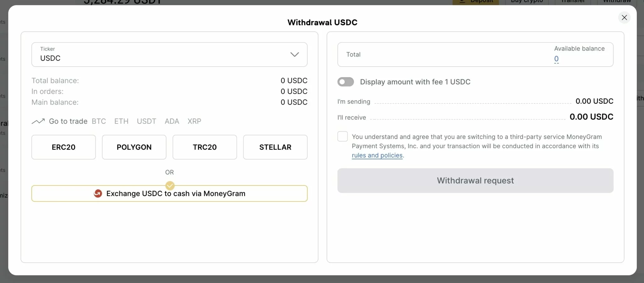
Task: Click the available balance "0" link
Action: point(556,59)
